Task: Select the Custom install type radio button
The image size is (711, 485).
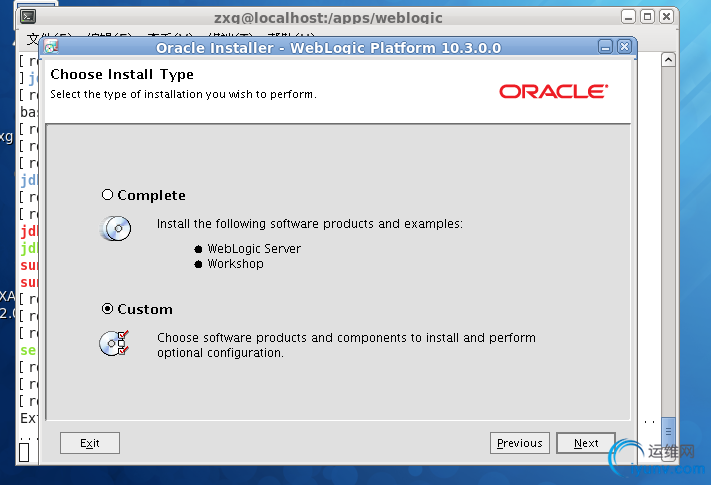Action: (x=108, y=309)
